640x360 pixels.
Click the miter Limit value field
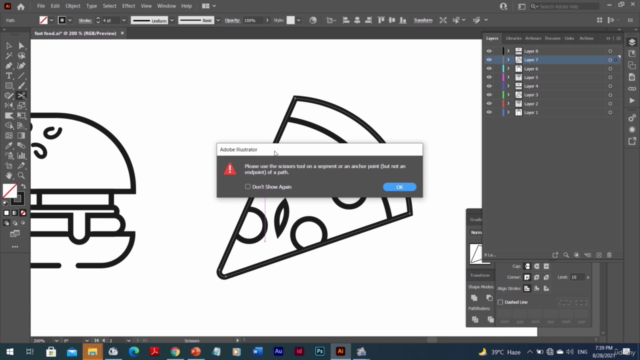pos(577,277)
